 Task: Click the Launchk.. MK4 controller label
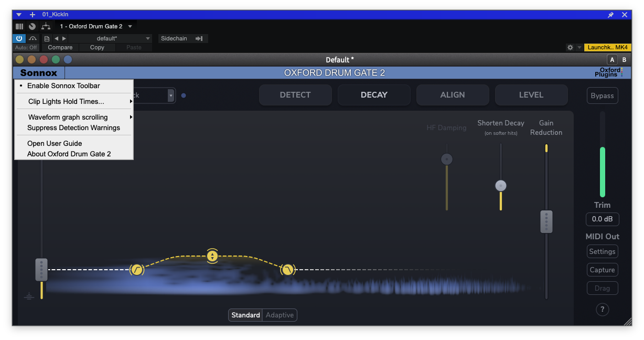607,47
